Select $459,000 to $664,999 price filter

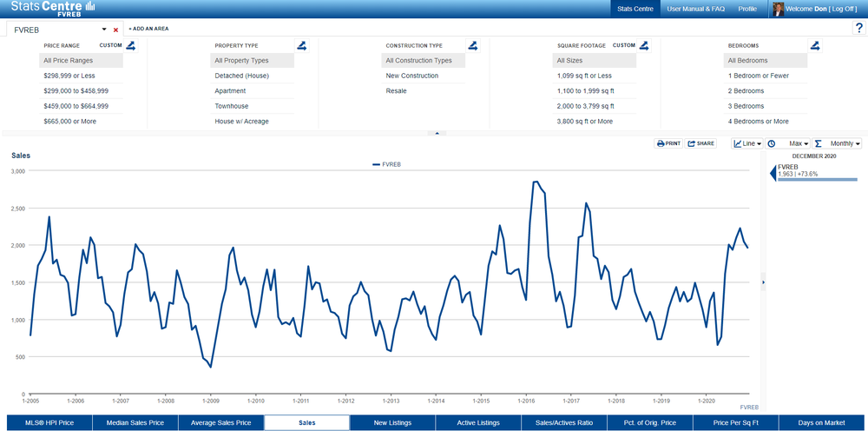click(x=82, y=106)
